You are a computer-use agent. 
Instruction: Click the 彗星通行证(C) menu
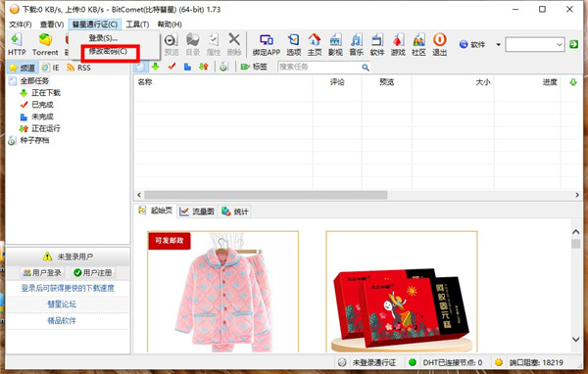pyautogui.click(x=95, y=24)
